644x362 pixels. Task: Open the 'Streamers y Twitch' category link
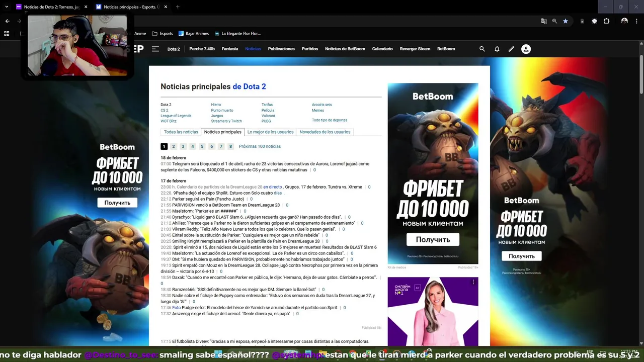tap(226, 121)
